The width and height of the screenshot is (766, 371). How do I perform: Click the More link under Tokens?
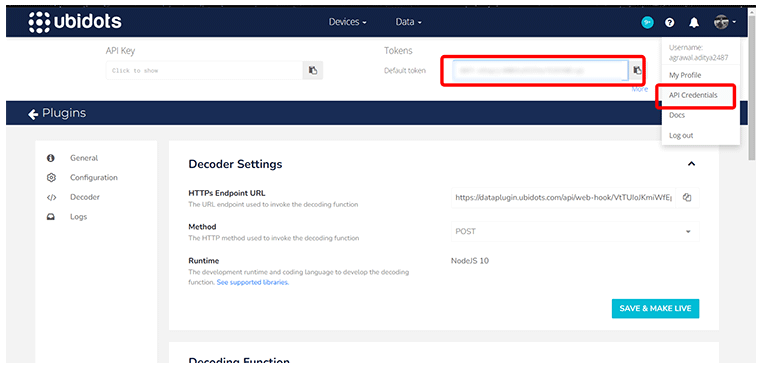(x=639, y=89)
